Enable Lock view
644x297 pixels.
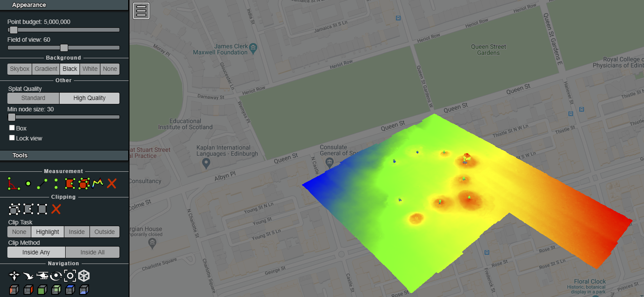click(12, 138)
